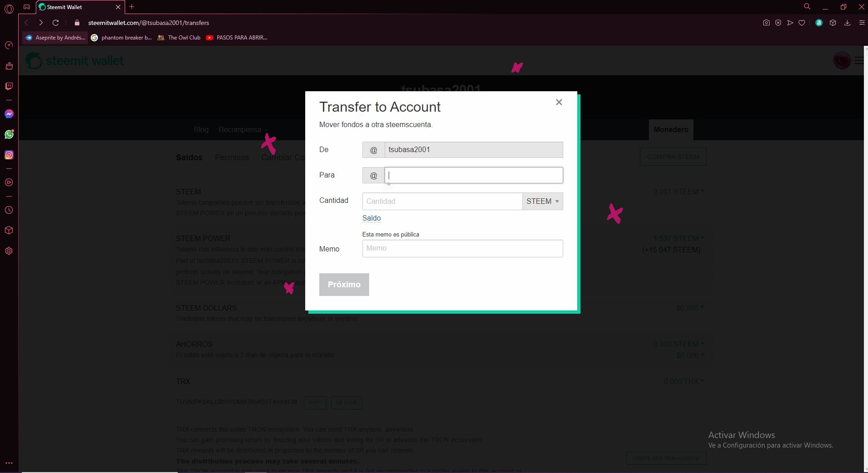Viewport: 868px width, 473px height.
Task: Click the Para recipient input field
Action: tap(474, 175)
